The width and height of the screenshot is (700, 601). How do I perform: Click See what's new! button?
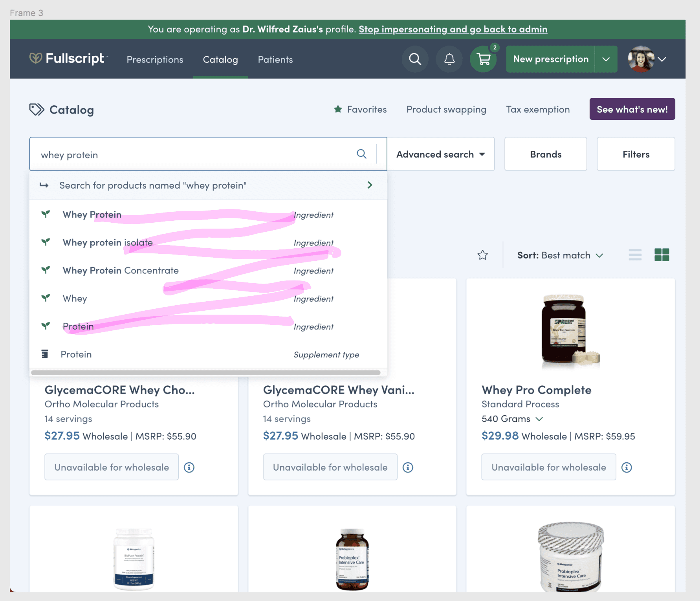[x=632, y=109]
